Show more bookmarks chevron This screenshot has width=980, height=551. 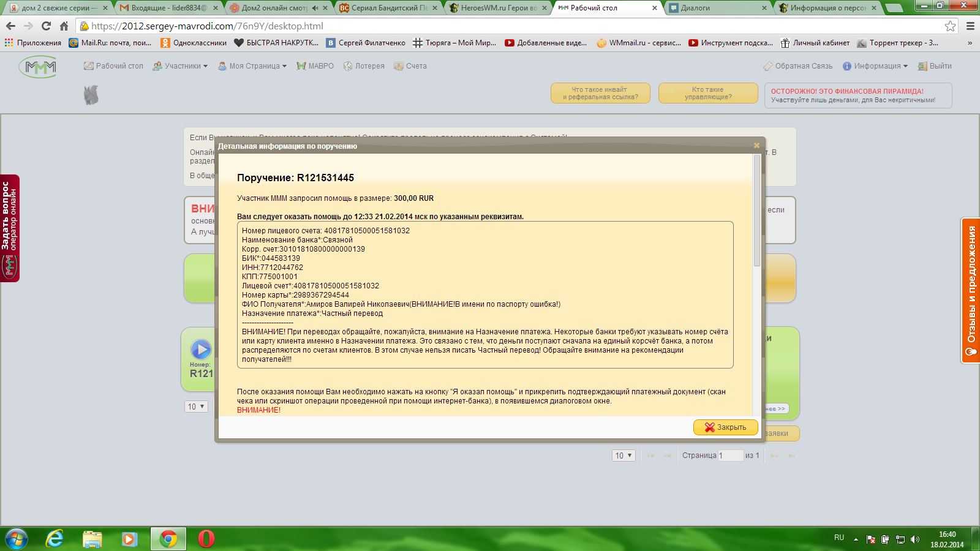(x=970, y=43)
